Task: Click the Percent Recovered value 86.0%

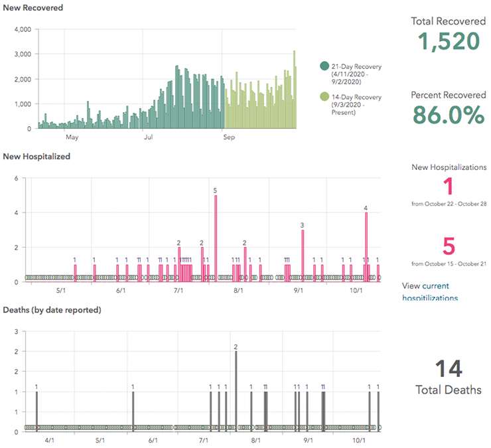Action: tap(449, 115)
